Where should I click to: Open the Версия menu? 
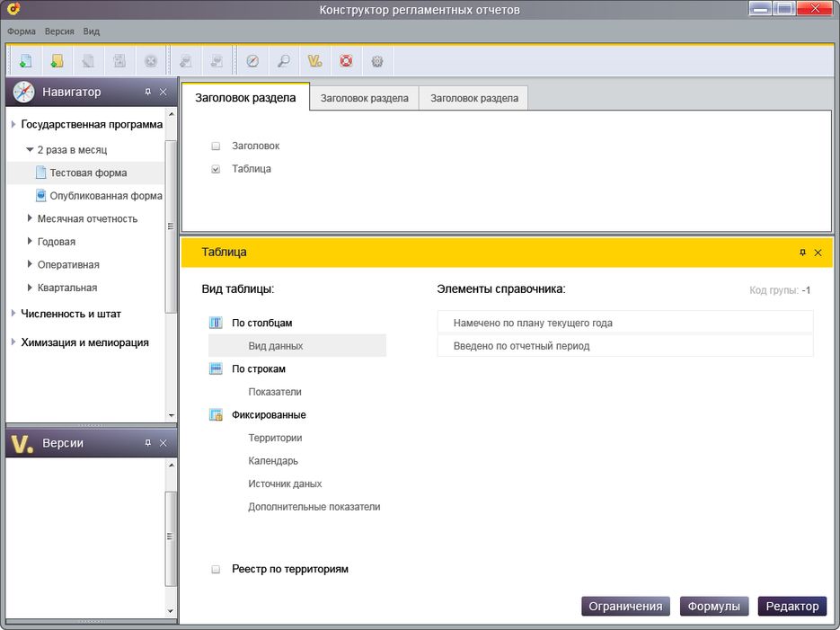(59, 31)
